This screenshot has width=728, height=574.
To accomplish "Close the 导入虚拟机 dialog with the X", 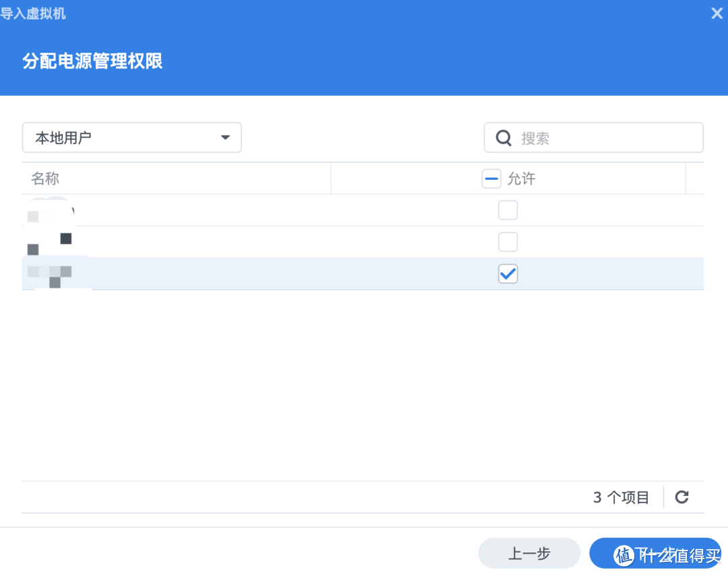I will click(717, 13).
